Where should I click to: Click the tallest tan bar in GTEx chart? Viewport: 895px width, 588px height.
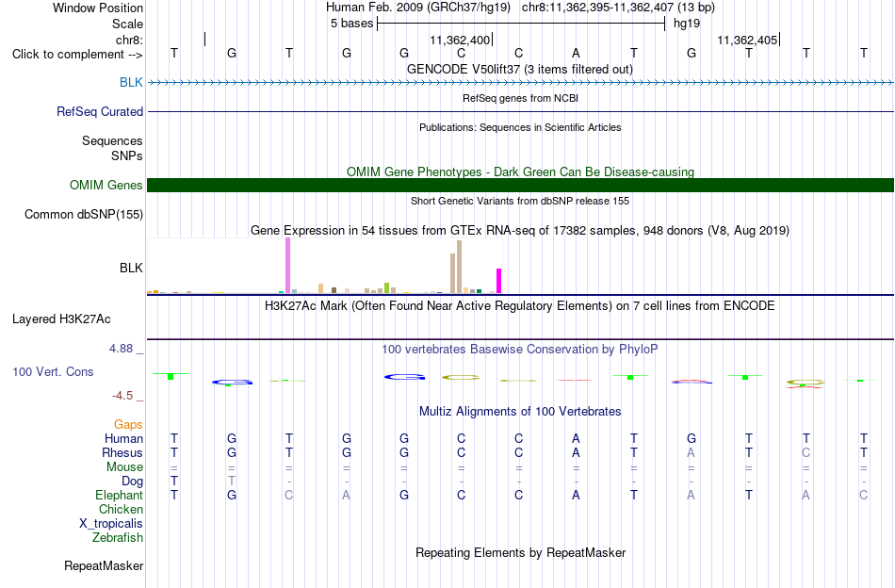(459, 267)
